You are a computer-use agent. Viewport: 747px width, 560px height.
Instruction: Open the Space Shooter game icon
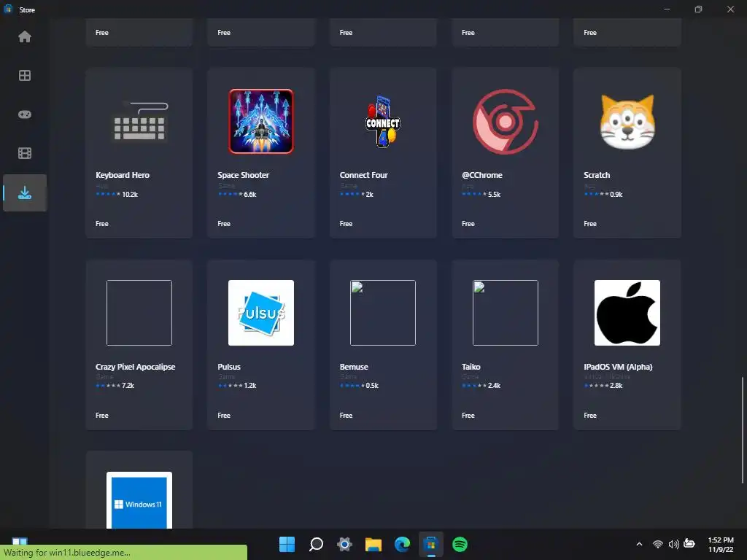point(261,122)
